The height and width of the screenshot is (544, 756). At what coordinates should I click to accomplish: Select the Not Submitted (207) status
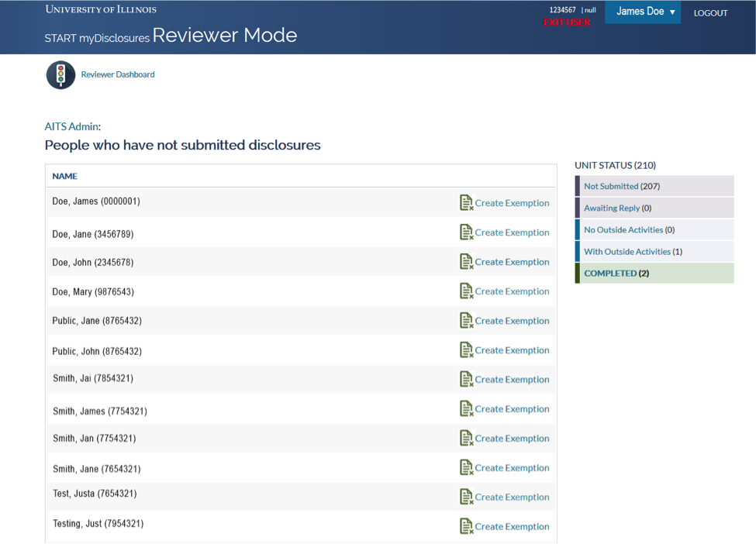(654, 186)
